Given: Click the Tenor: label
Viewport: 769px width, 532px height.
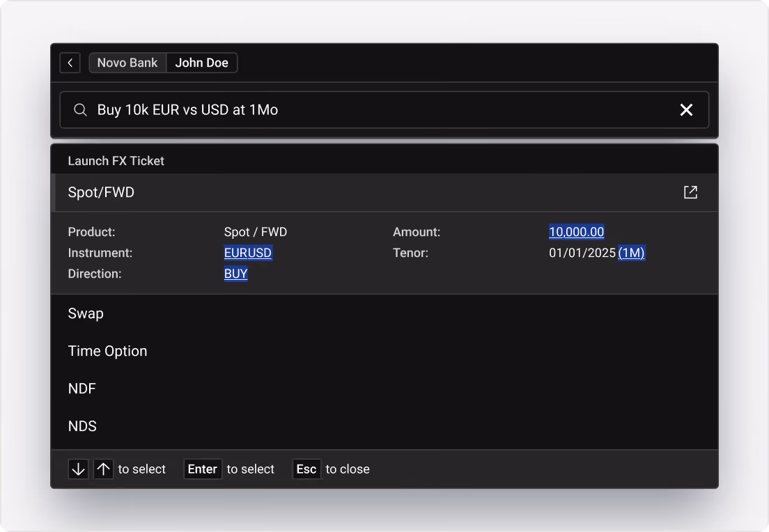Looking at the screenshot, I should 410,253.
